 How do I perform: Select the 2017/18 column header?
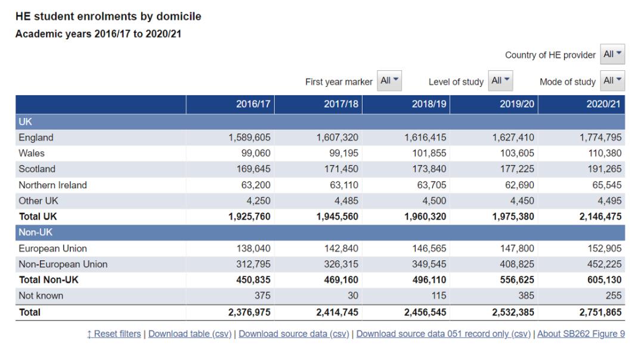(x=341, y=104)
